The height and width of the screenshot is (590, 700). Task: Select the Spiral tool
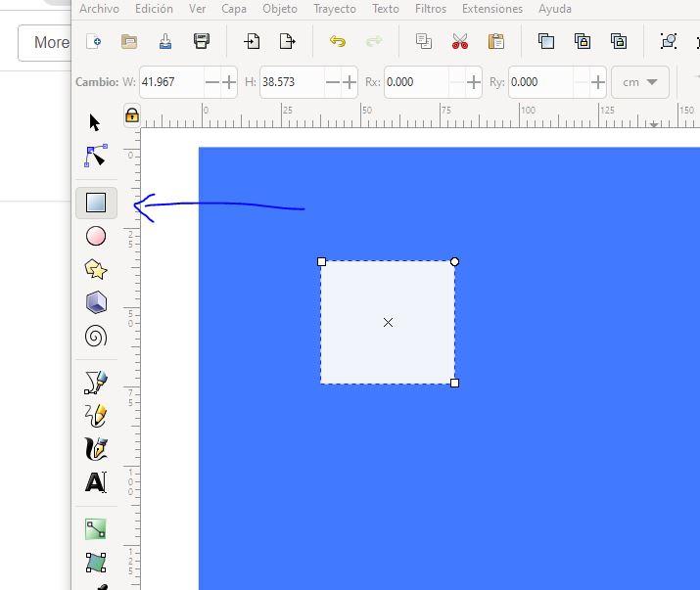[x=96, y=336]
